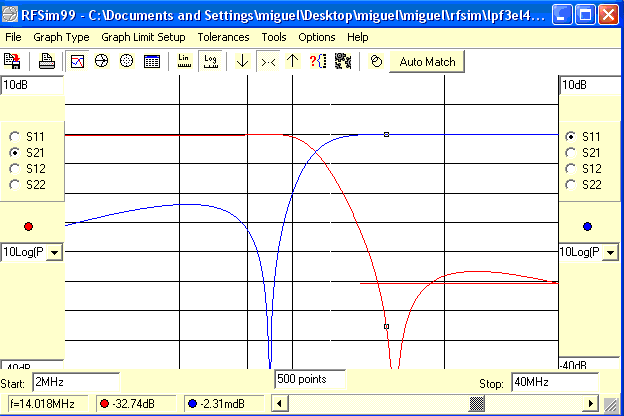
Task: Select S22 for the left red trace
Action: tap(15, 184)
